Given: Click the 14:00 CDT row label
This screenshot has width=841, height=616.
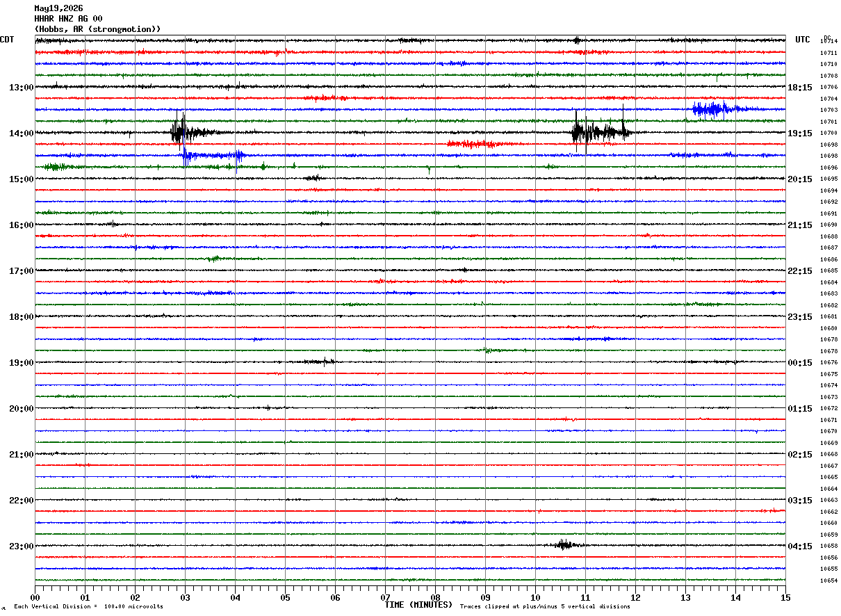Looking at the screenshot, I should (21, 133).
